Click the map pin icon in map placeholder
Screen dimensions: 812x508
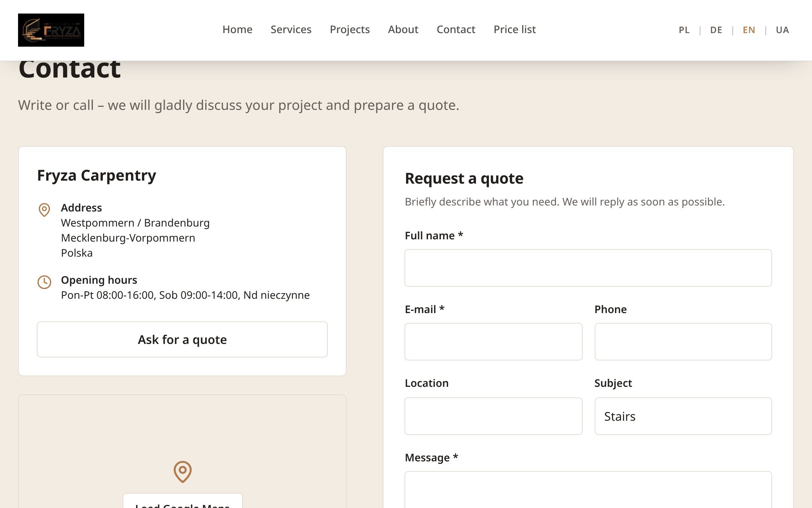[x=183, y=471]
